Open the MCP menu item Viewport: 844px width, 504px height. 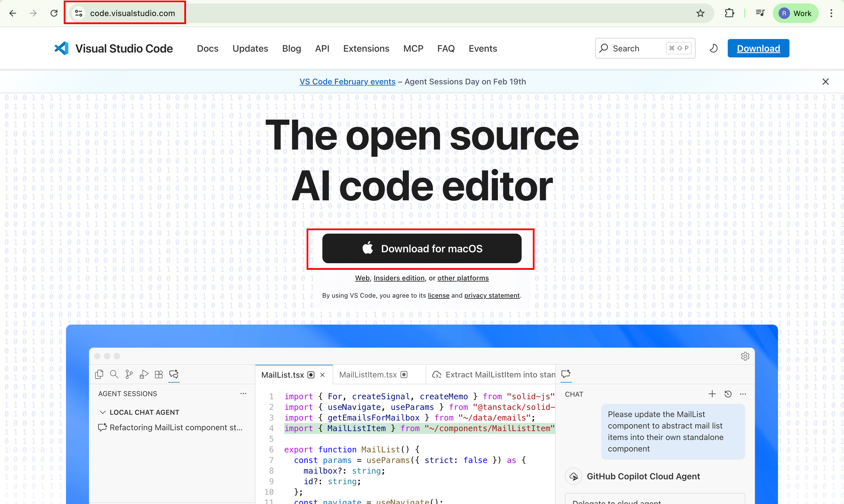(x=413, y=48)
